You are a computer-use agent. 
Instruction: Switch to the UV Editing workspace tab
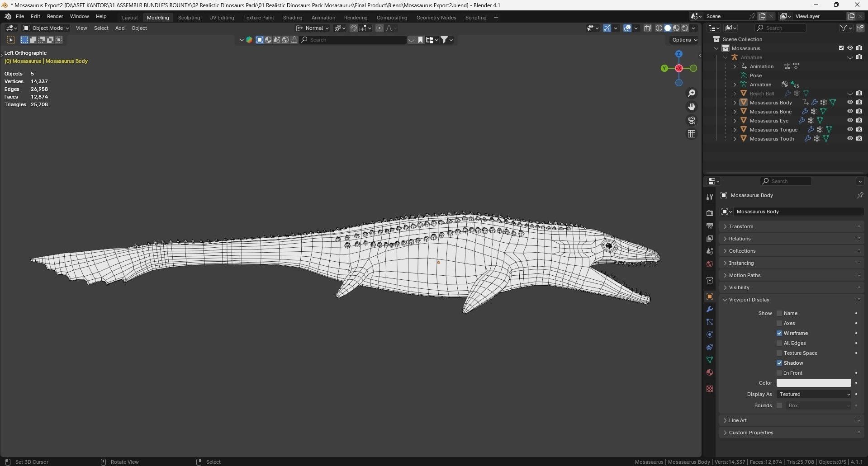(x=222, y=18)
